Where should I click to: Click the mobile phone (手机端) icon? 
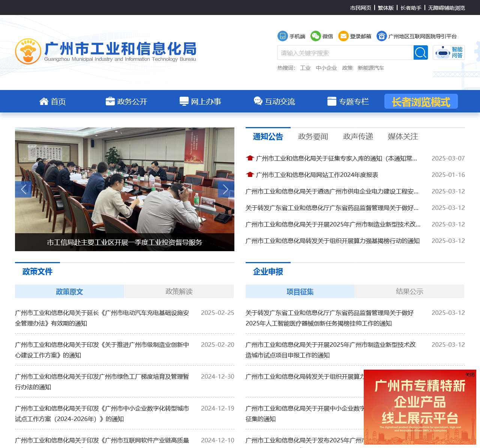pos(282,36)
